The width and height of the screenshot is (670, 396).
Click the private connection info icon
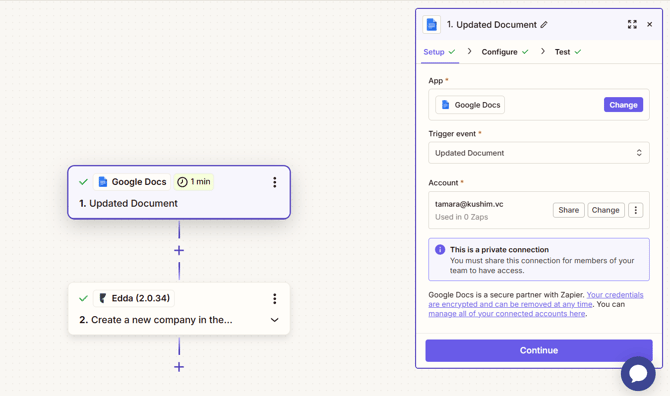click(x=440, y=249)
